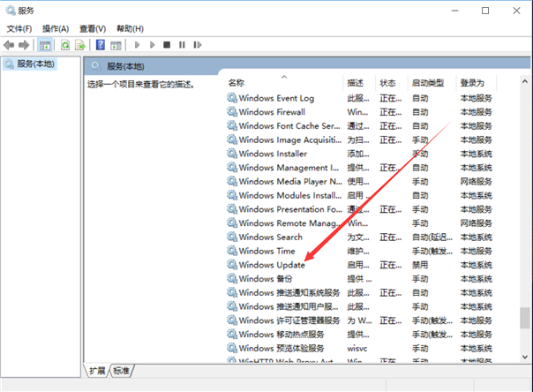Click 自动(延迟... startup type of Windows Search
Image resolution: width=533 pixels, height=392 pixels.
tap(432, 237)
